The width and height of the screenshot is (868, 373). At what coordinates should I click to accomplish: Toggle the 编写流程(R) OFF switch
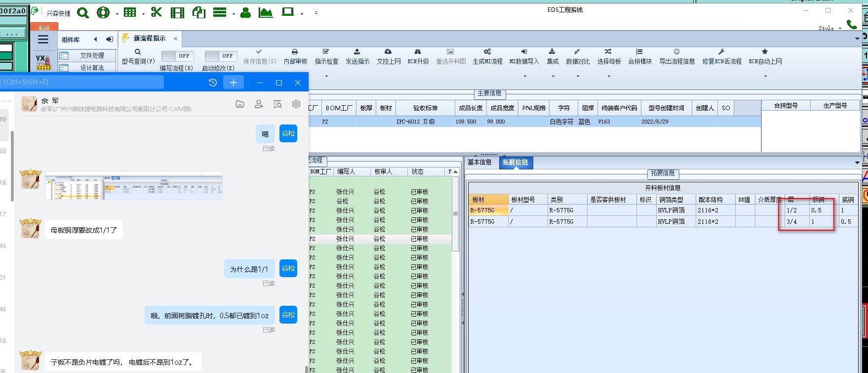pyautogui.click(x=177, y=56)
